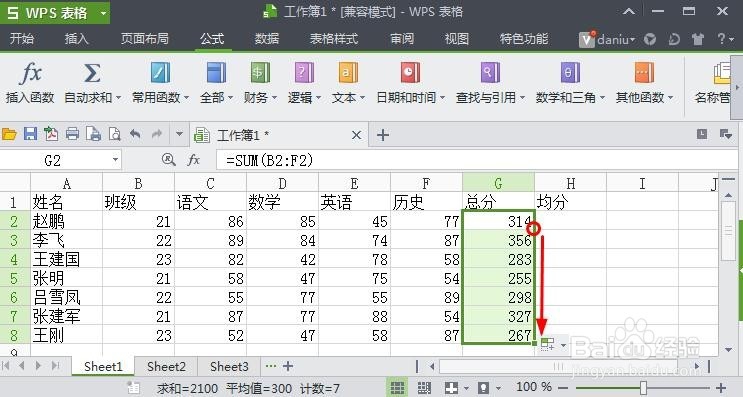Expand the 财务 dropdown arrow
Viewport: 743px width, 397px height.
click(274, 98)
